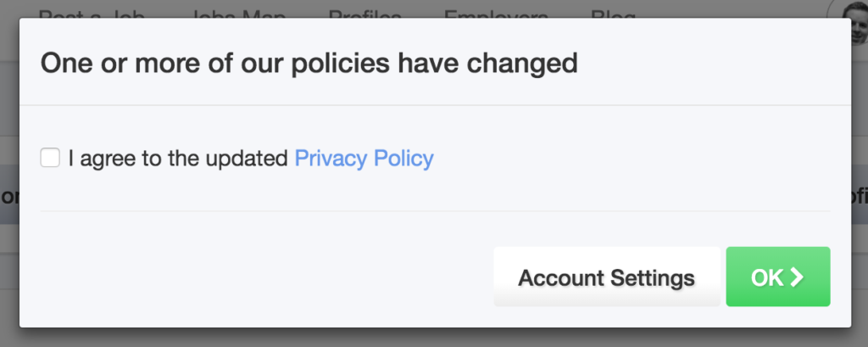Click the "I agree to the updated" label
Viewport: 868px width, 347px height.
178,159
